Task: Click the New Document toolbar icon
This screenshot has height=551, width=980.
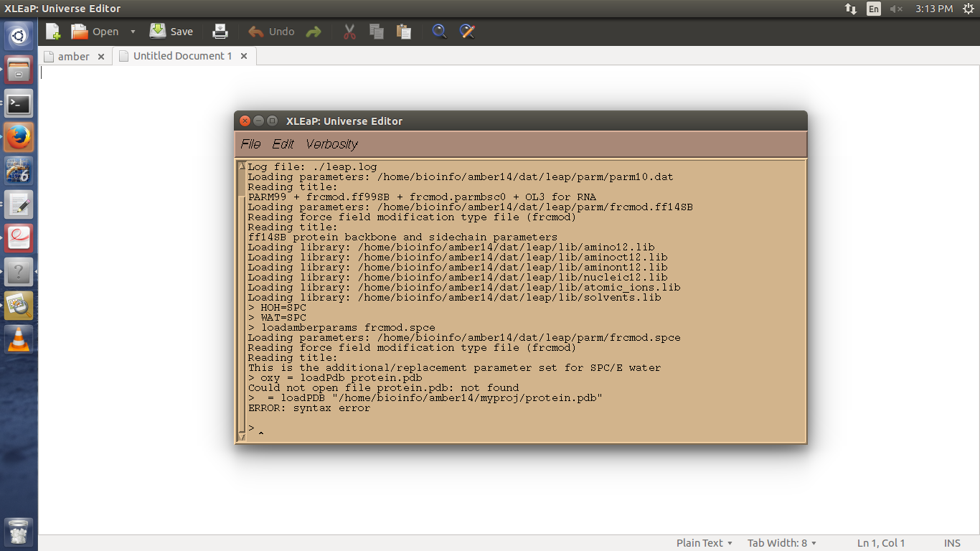Action: tap(53, 32)
